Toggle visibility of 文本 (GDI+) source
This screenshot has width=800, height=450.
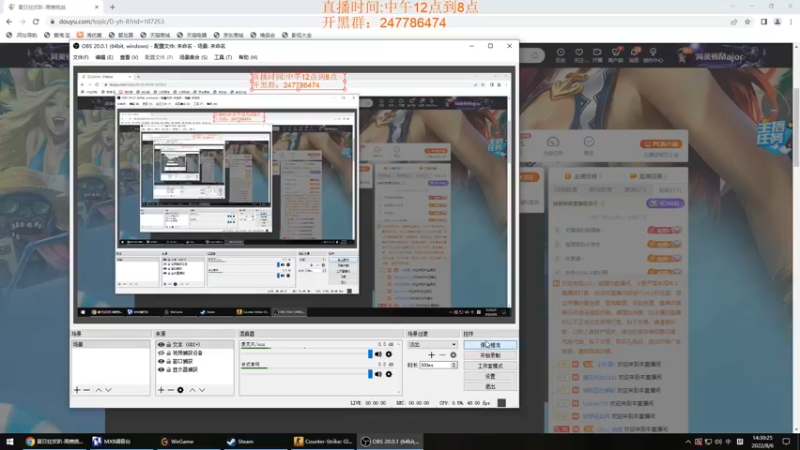(161, 345)
